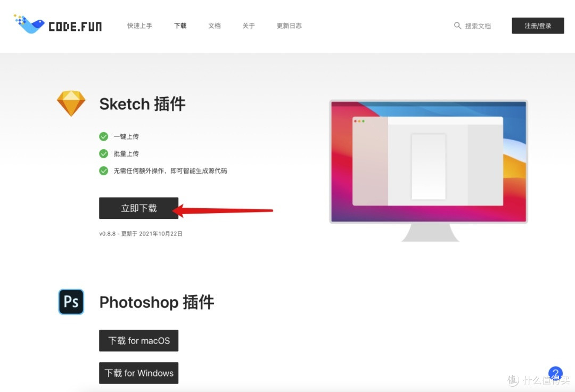Open the 关于 navigation item
This screenshot has width=575, height=392.
point(249,26)
